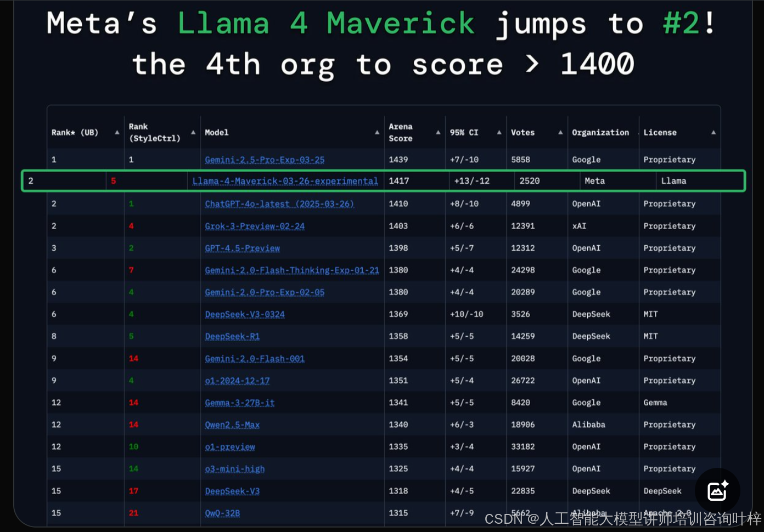
Task: Open the Grok-3-Preview-02-24 model link
Action: [x=255, y=226]
